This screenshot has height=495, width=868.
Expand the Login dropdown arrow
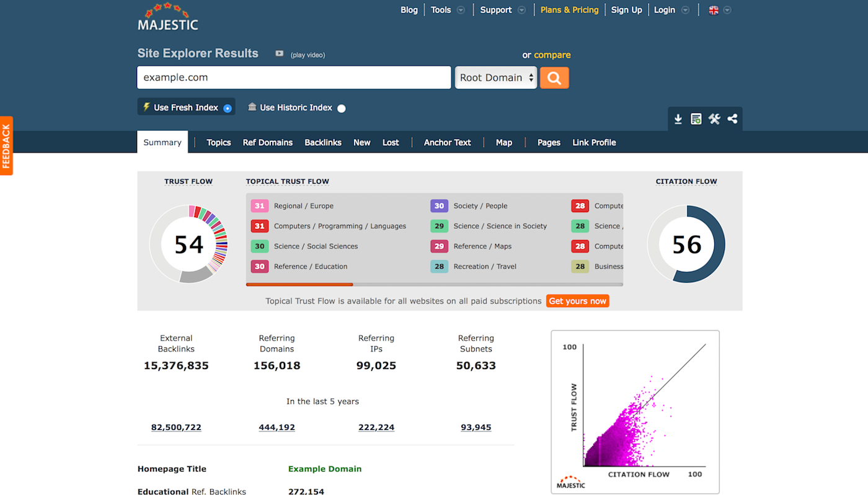point(685,10)
